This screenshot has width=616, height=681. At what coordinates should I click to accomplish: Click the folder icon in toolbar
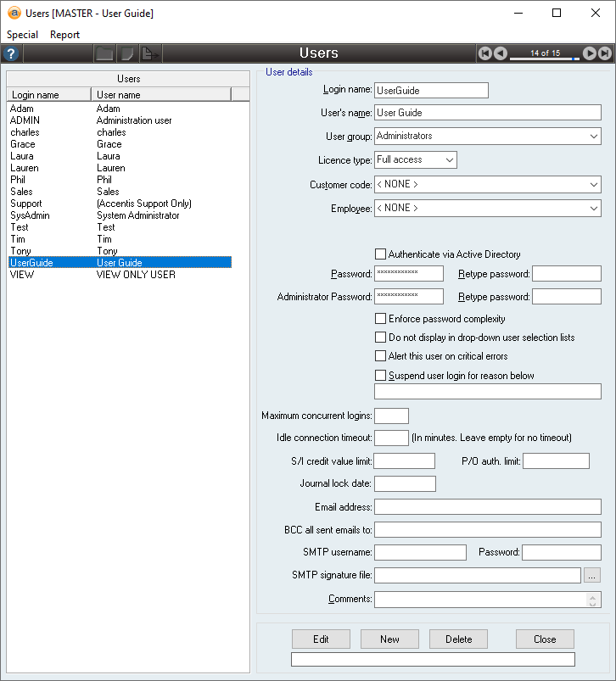(x=104, y=53)
